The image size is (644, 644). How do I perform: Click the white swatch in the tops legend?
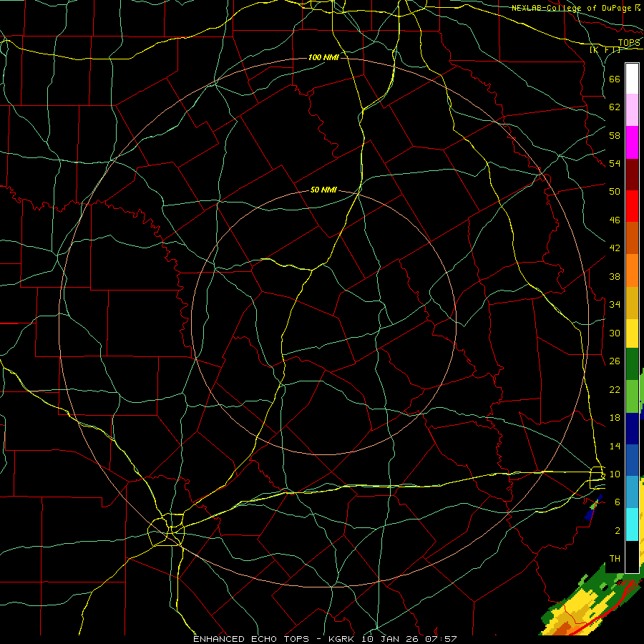[x=632, y=79]
